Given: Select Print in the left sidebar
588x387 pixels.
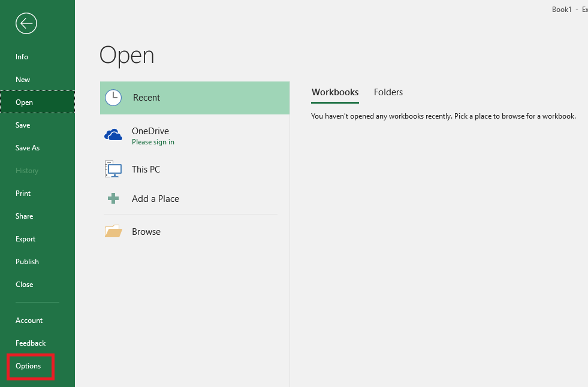Looking at the screenshot, I should point(23,193).
